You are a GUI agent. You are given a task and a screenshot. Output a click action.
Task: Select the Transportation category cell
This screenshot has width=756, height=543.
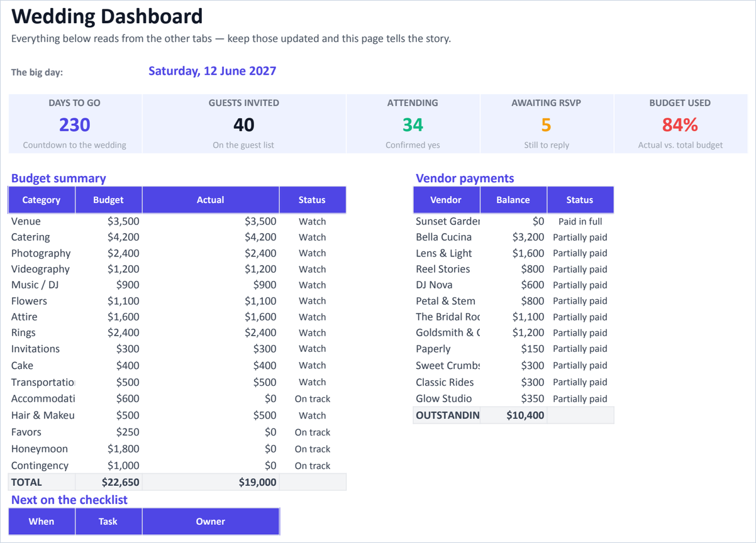[x=42, y=382]
